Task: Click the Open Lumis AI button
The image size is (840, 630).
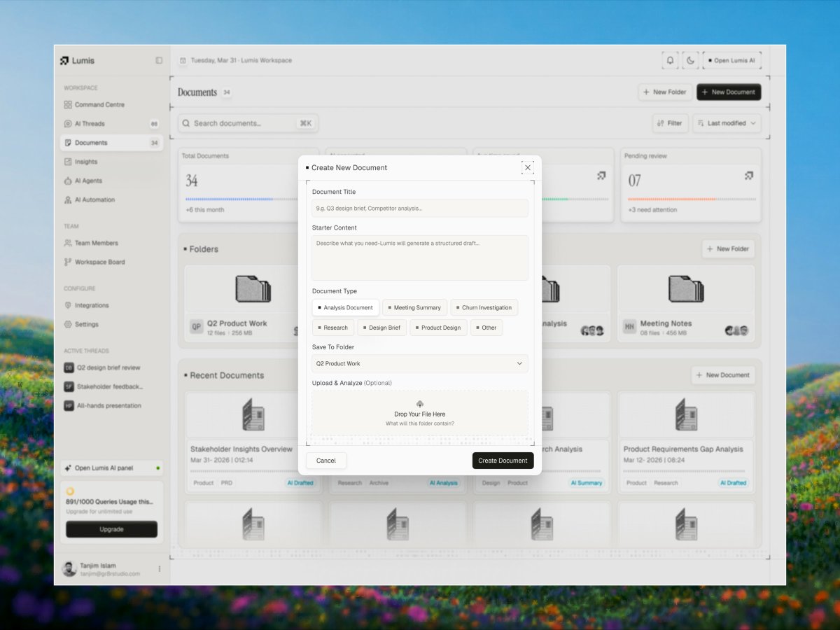Action: (x=732, y=60)
